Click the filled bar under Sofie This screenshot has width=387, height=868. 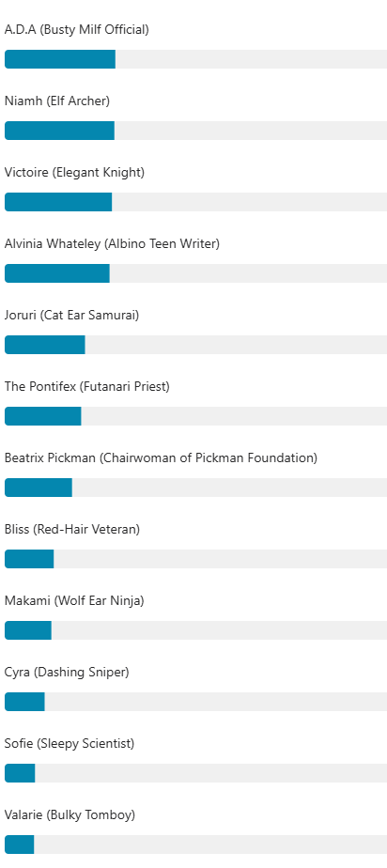coord(20,773)
